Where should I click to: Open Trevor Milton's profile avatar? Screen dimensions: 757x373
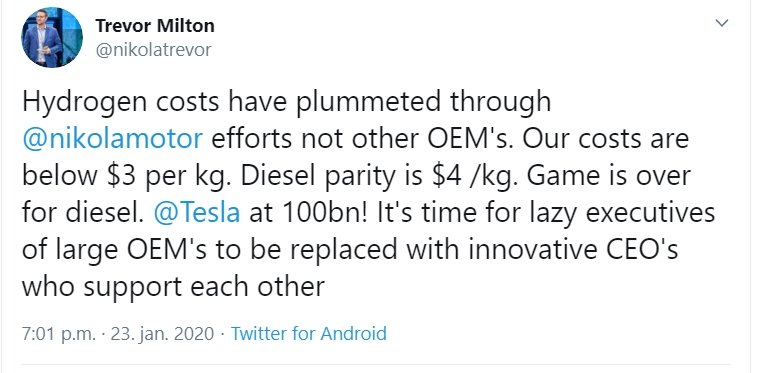pos(52,37)
